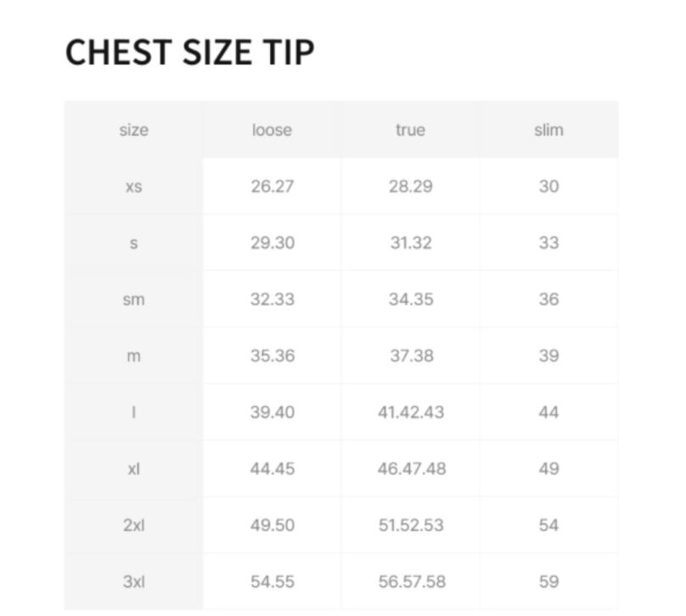Click true value 31.32 for s
Viewport: 686px width, 616px height.
point(410,243)
